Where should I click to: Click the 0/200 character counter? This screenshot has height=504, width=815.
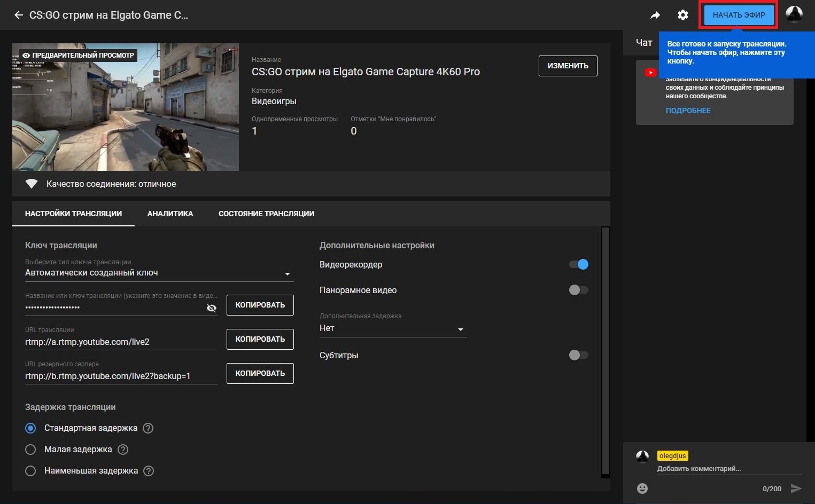[772, 489]
